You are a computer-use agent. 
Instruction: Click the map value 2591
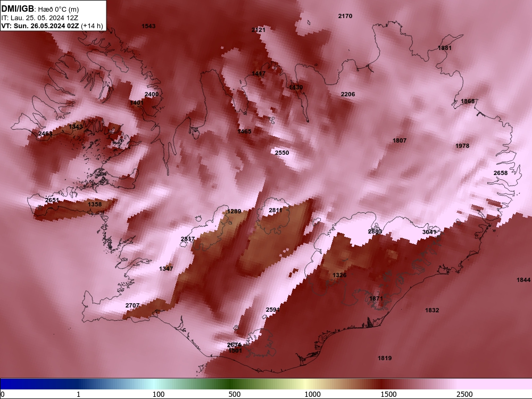pos(273,310)
